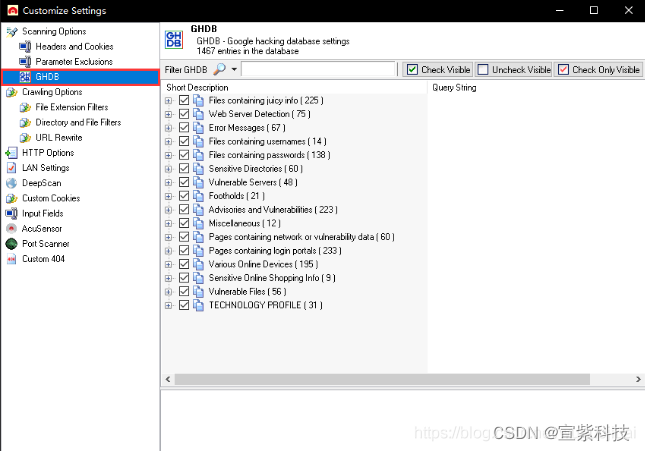Expand the TECHNOLOGY PROFILE group
The width and height of the screenshot is (645, 451).
pos(168,306)
